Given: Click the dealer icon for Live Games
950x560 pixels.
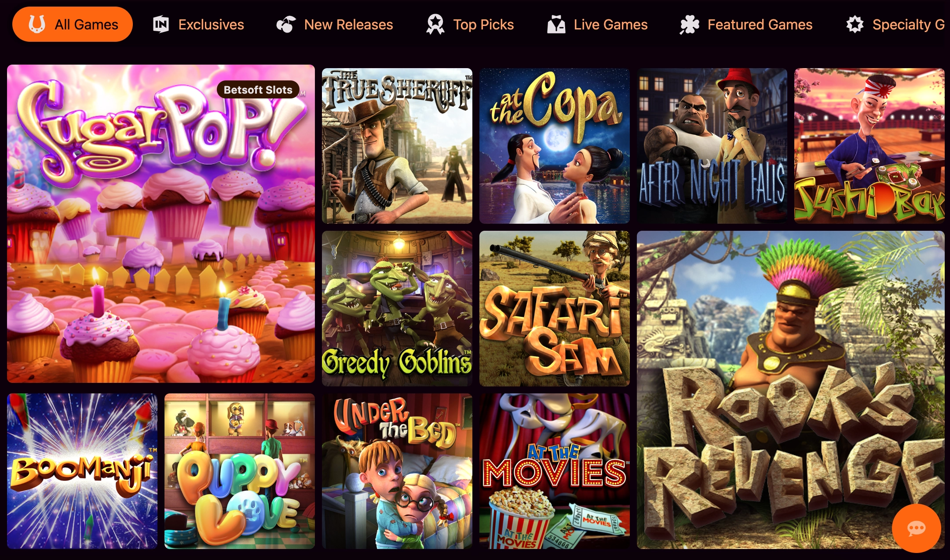Looking at the screenshot, I should (556, 24).
